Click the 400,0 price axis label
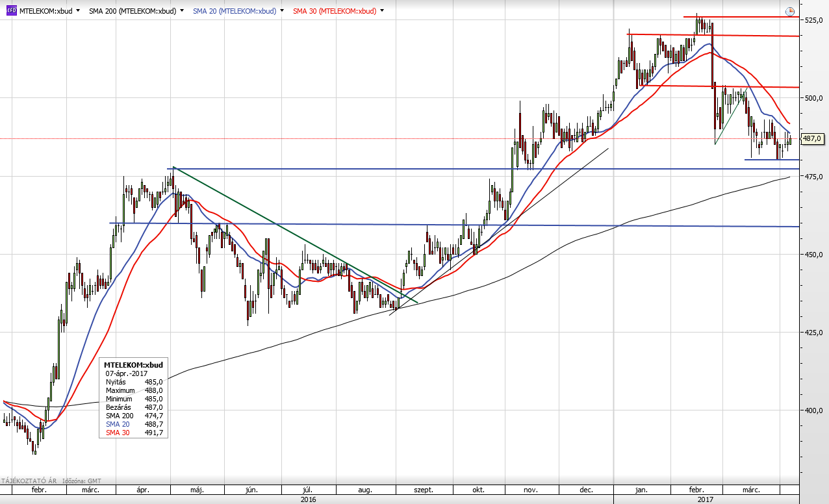Screen dimensions: 829x504 coord(814,410)
